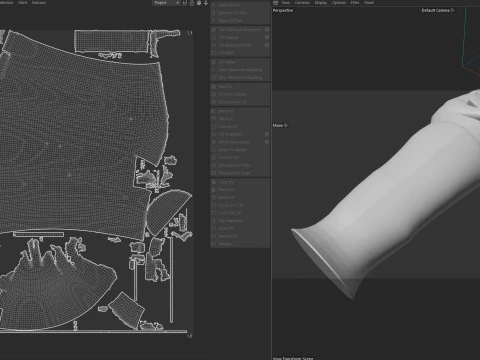The width and height of the screenshot is (480, 360).
Task: Click the Perspective viewport label
Action: tap(283, 10)
